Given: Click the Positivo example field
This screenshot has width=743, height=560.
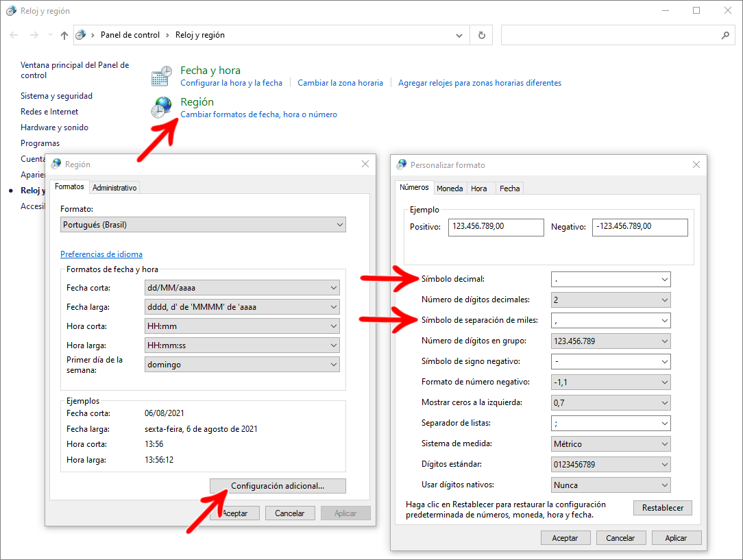Looking at the screenshot, I should click(x=496, y=228).
